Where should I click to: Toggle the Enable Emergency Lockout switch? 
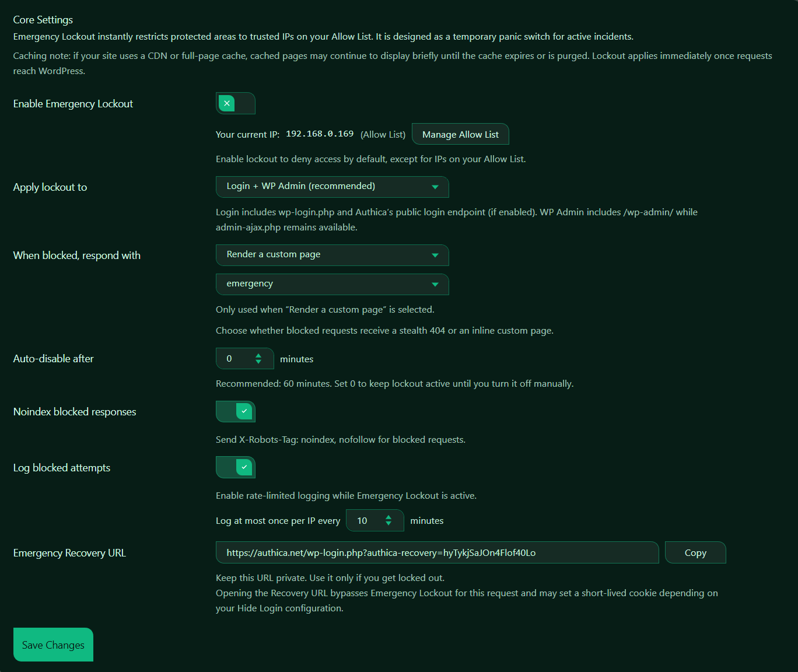235,104
